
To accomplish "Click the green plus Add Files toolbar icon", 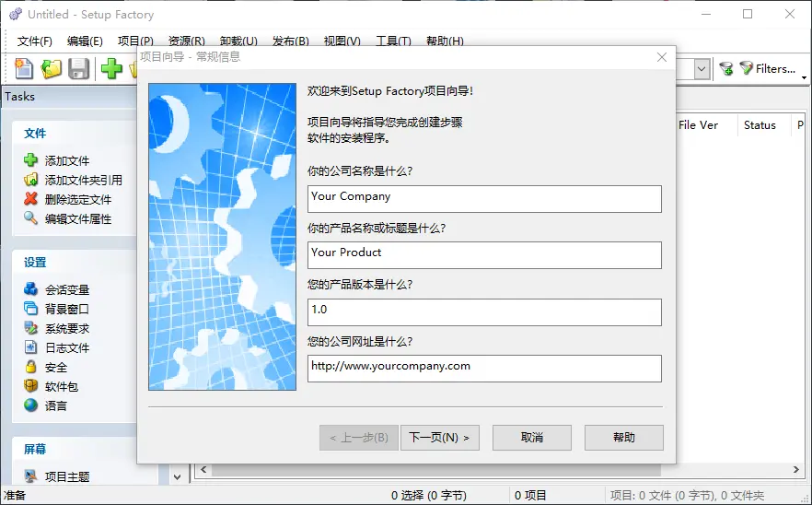I will (x=111, y=69).
